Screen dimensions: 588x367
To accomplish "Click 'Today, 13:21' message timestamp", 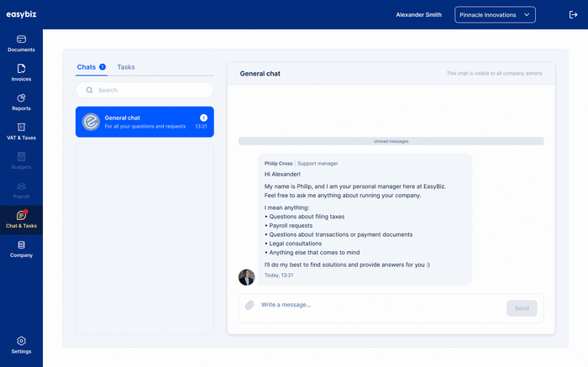I will (x=279, y=275).
